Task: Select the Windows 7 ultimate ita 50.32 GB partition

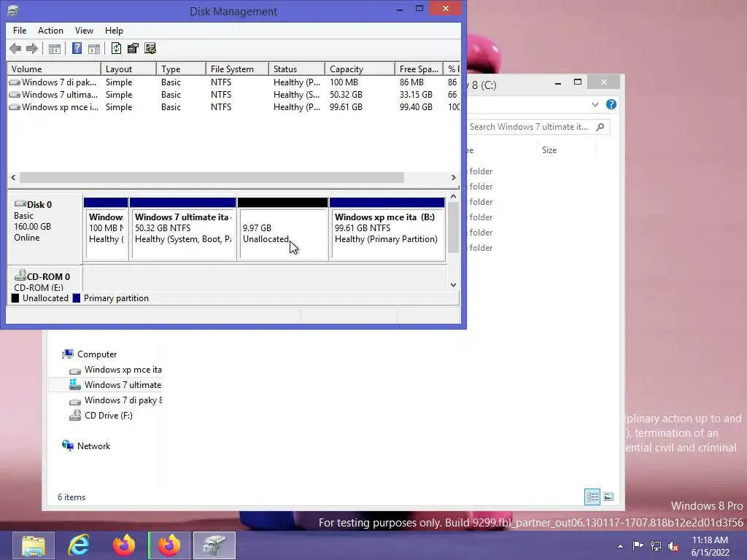Action: [183, 229]
